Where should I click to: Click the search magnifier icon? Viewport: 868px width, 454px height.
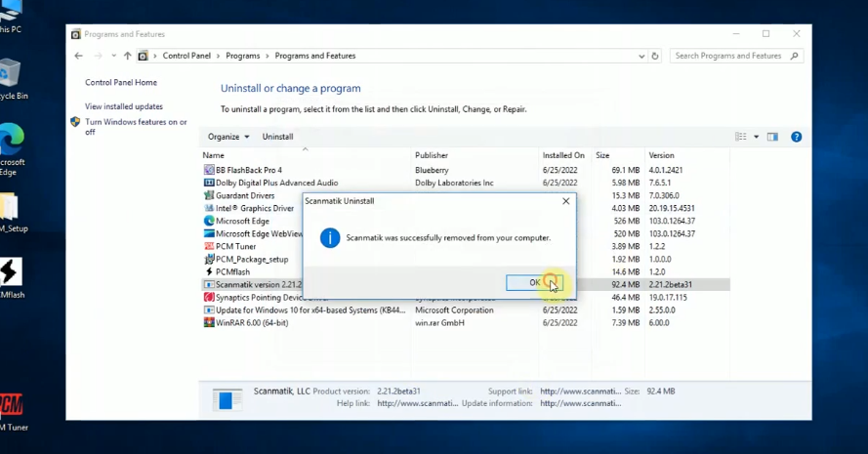795,56
